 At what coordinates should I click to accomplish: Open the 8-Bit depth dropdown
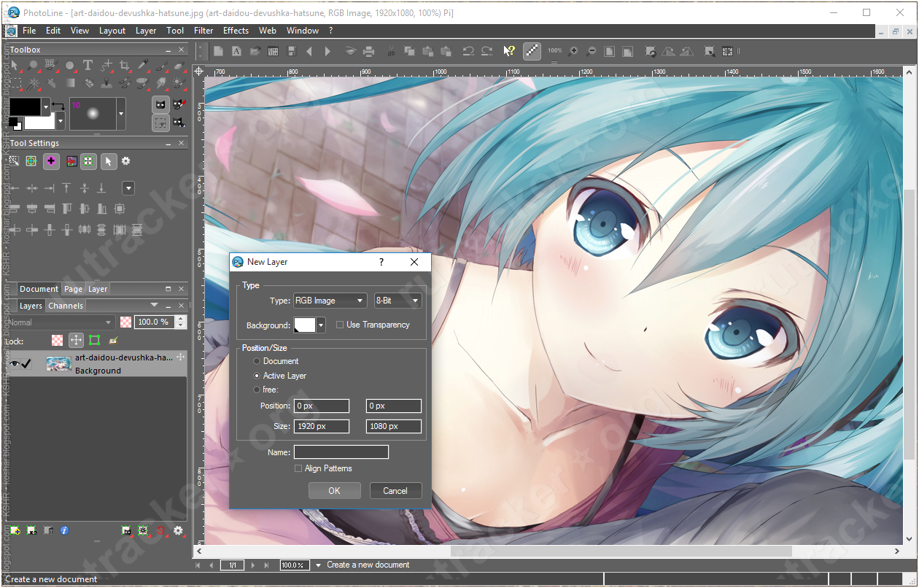pyautogui.click(x=398, y=301)
